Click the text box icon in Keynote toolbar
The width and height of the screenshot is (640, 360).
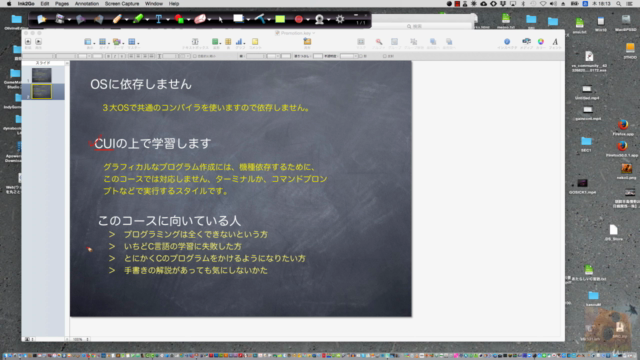click(195, 42)
